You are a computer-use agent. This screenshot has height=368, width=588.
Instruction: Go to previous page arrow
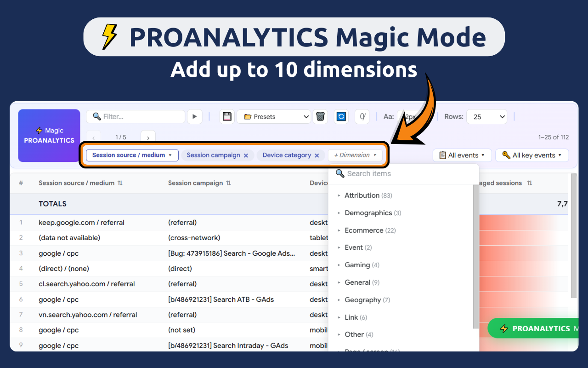pos(94,137)
